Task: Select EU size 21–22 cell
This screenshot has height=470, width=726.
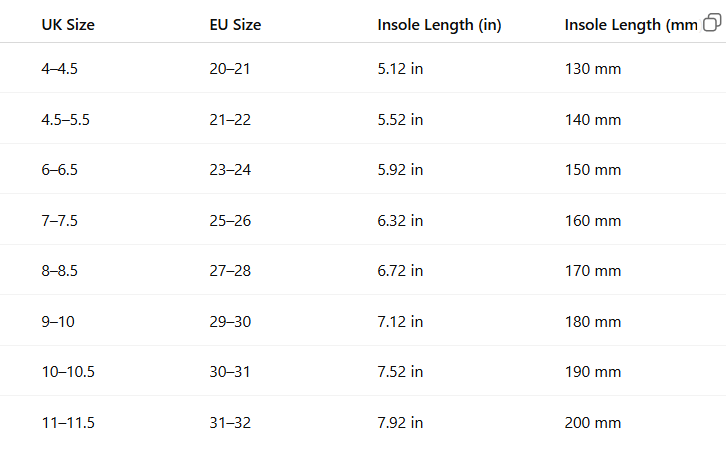Action: pyautogui.click(x=230, y=119)
